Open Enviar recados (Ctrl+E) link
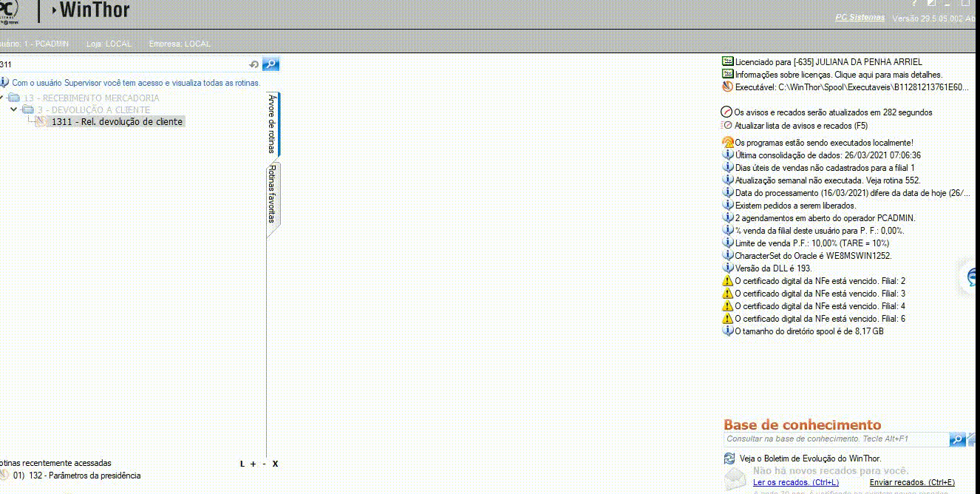Viewport: 980px width, 494px height. 912,482
